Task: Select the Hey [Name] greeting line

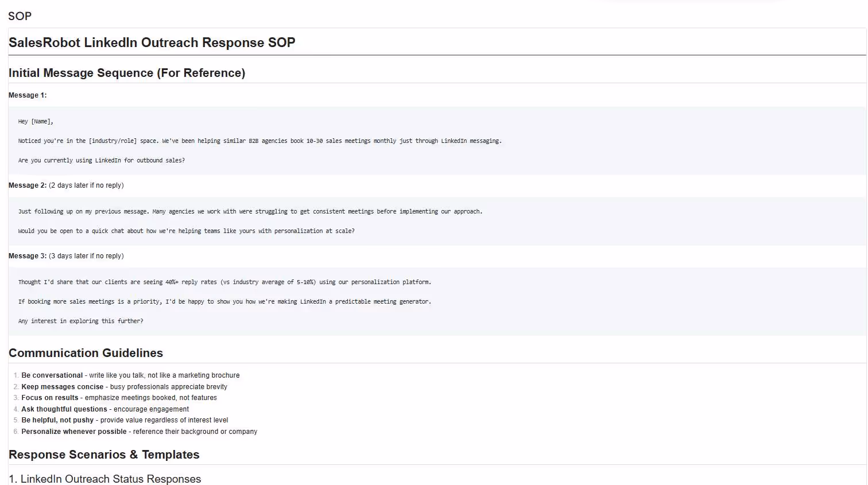Action: point(35,121)
